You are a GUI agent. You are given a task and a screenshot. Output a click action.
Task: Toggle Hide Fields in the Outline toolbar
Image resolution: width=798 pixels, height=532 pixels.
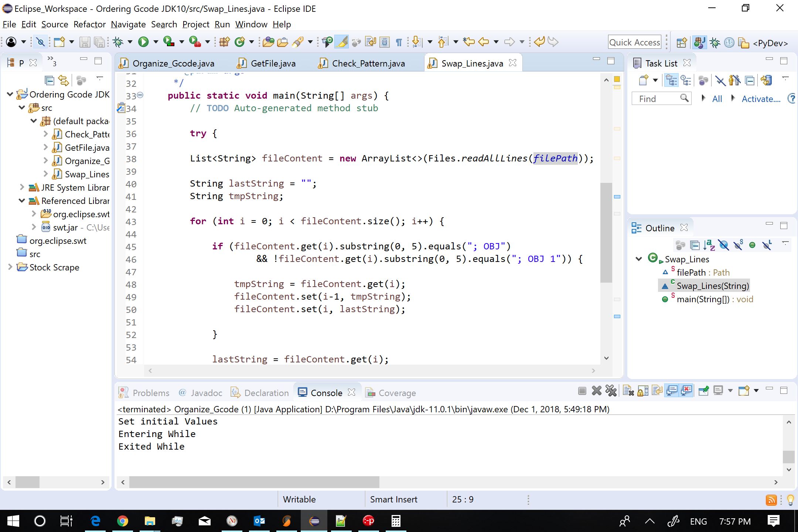click(x=724, y=245)
